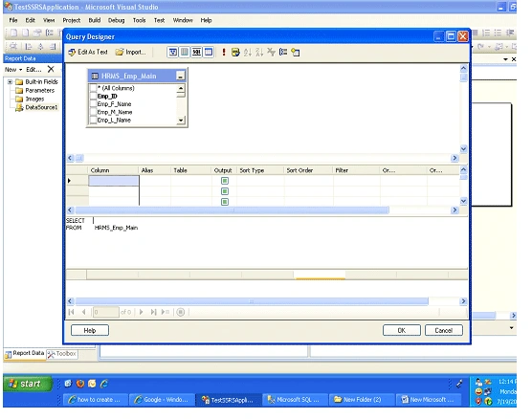Click the Import button in Query Designer
The height and width of the screenshot is (419, 532).
(x=131, y=52)
